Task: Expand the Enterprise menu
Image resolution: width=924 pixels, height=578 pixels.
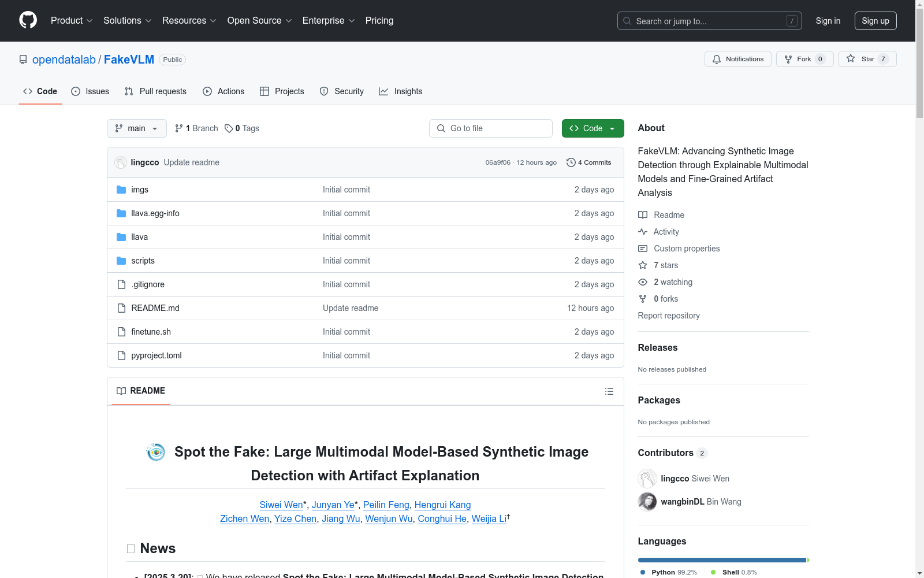Action: tap(329, 21)
